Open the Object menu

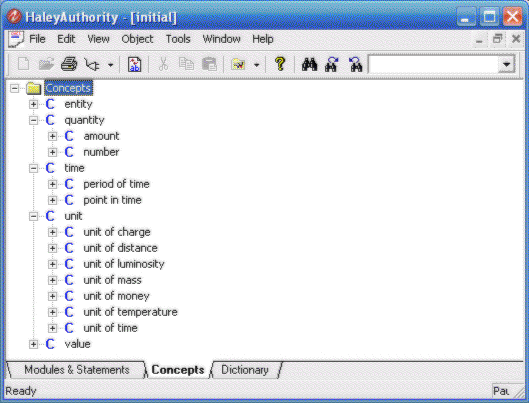coord(137,39)
